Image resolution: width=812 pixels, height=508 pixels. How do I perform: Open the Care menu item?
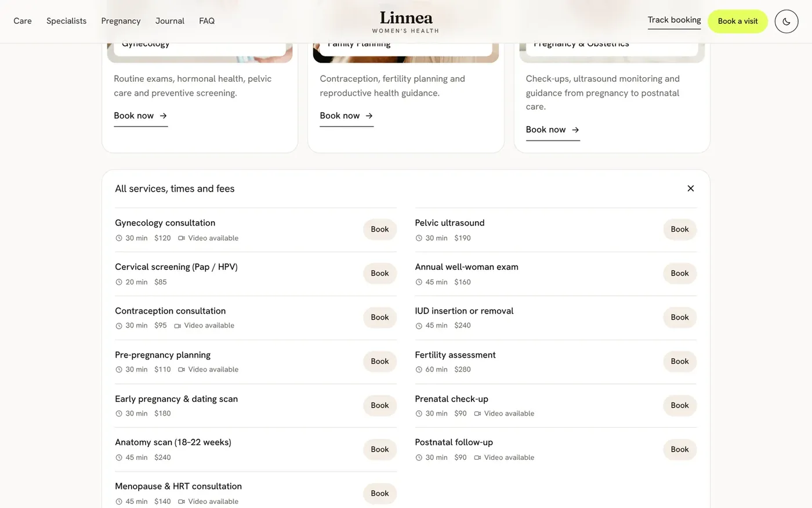23,21
